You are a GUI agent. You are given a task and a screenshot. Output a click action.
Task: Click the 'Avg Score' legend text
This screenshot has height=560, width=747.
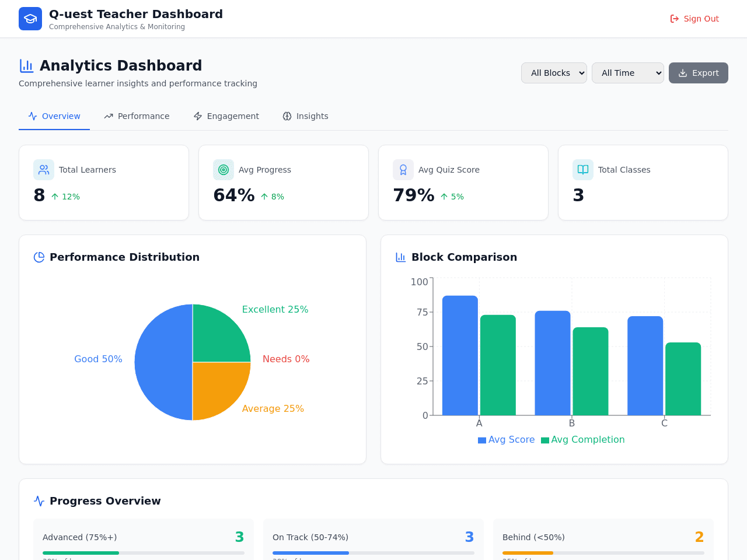click(511, 440)
